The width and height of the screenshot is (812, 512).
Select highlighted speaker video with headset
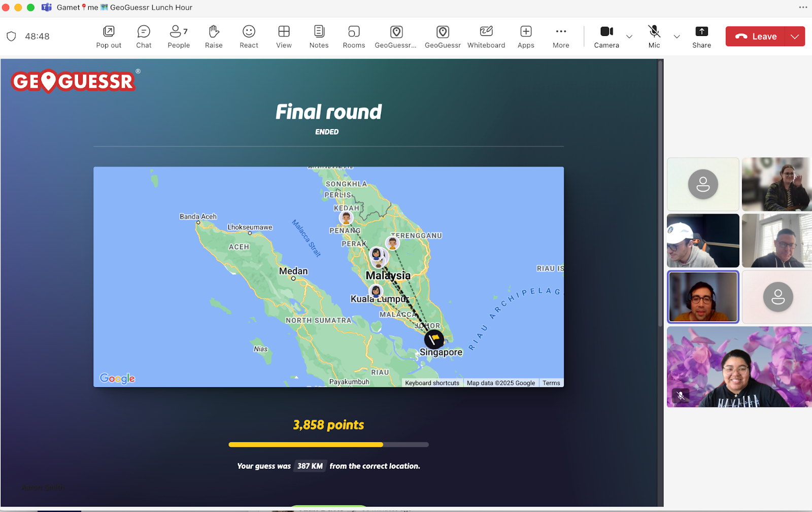click(x=703, y=297)
